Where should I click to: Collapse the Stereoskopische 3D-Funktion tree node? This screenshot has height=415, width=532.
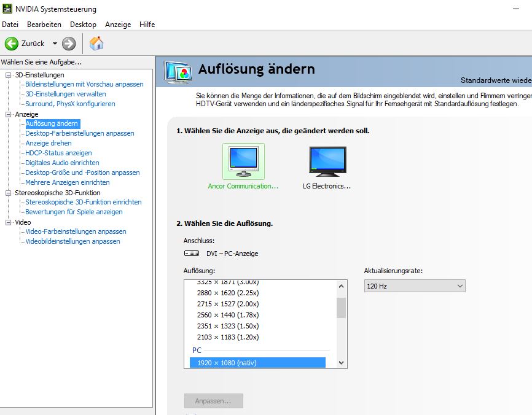point(8,193)
